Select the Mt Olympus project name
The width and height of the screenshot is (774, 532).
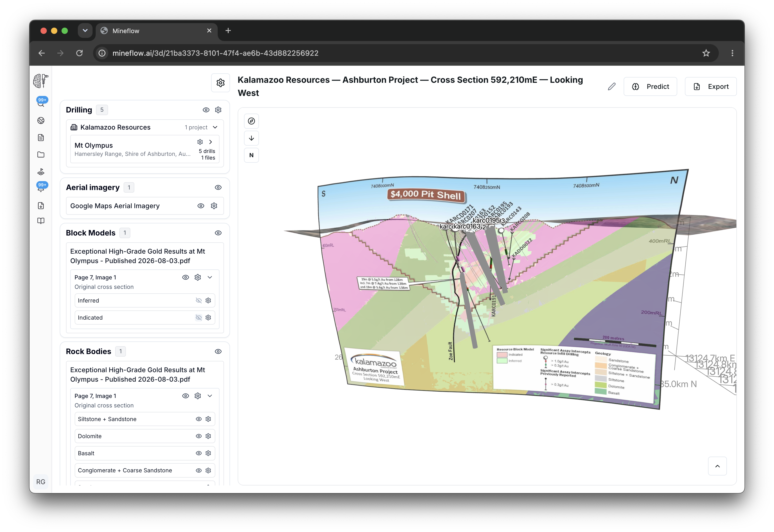(x=94, y=145)
